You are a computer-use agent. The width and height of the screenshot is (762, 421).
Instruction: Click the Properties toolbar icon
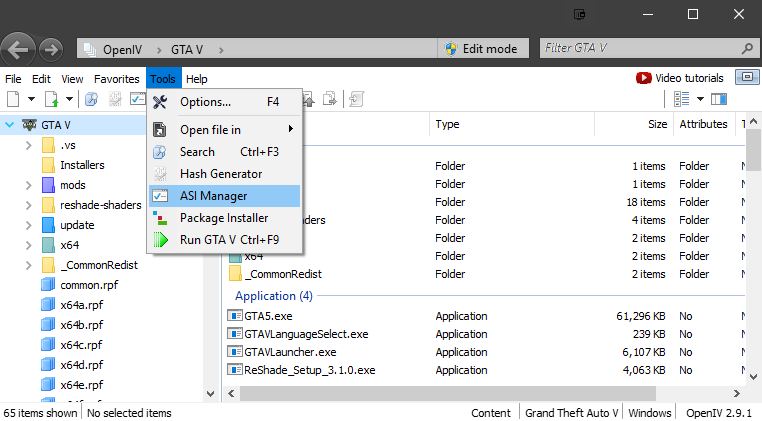pyautogui.click(x=356, y=99)
